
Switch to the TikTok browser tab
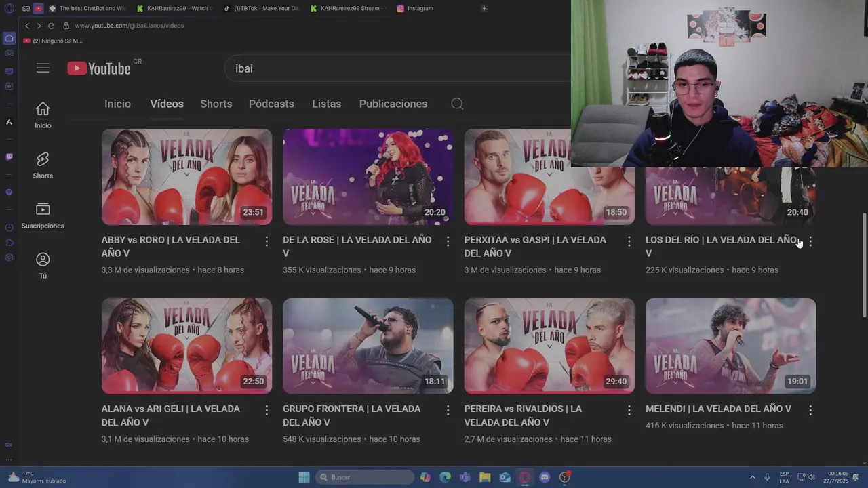[x=261, y=8]
